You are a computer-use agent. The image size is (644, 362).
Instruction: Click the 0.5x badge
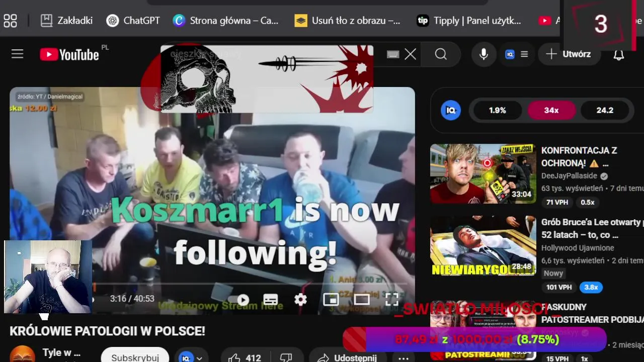[x=588, y=202]
